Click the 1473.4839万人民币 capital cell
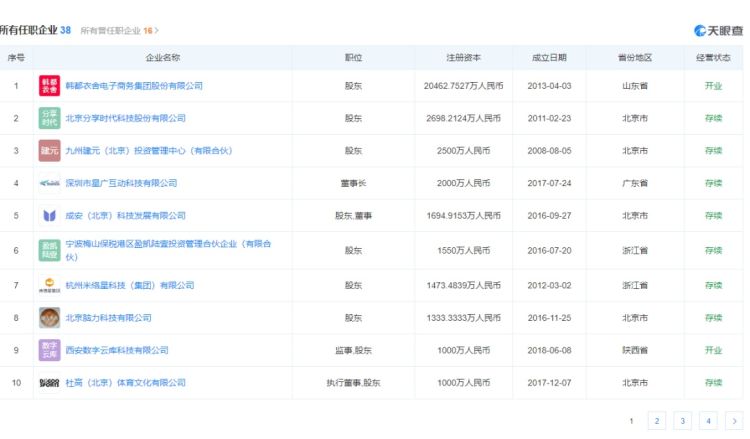The width and height of the screenshot is (750, 439). click(x=463, y=285)
